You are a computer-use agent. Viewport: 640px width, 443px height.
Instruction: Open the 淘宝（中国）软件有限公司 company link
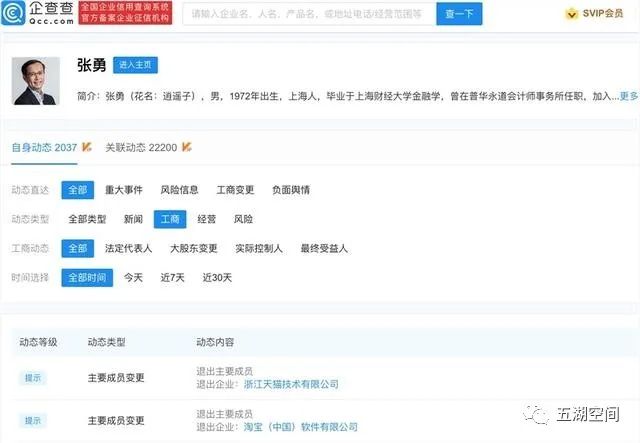(300, 427)
